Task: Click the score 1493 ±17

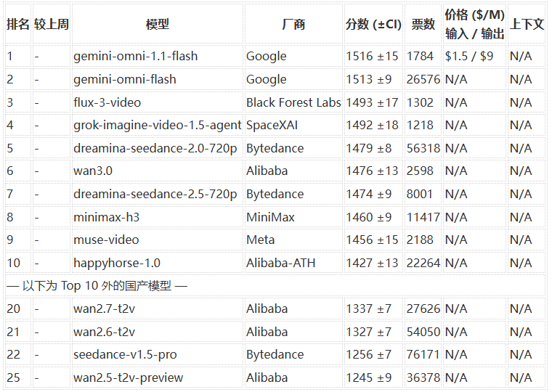Action: (372, 102)
